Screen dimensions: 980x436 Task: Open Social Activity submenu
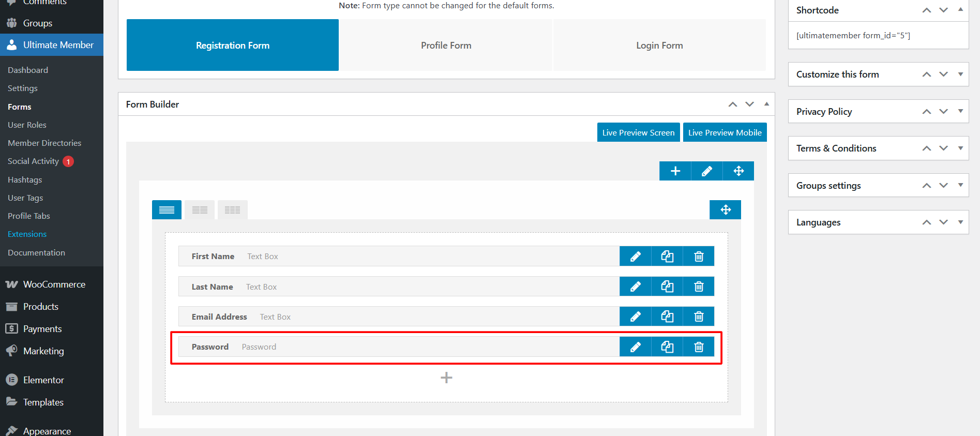[x=33, y=161]
